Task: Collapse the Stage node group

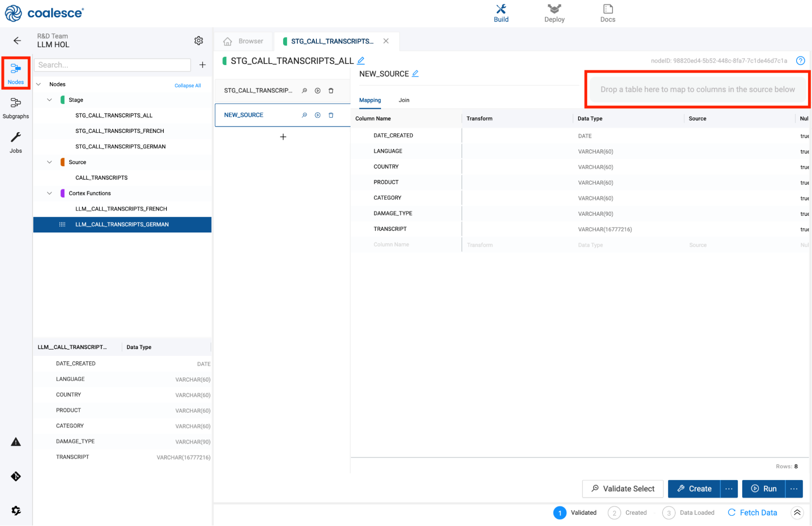Action: point(50,100)
